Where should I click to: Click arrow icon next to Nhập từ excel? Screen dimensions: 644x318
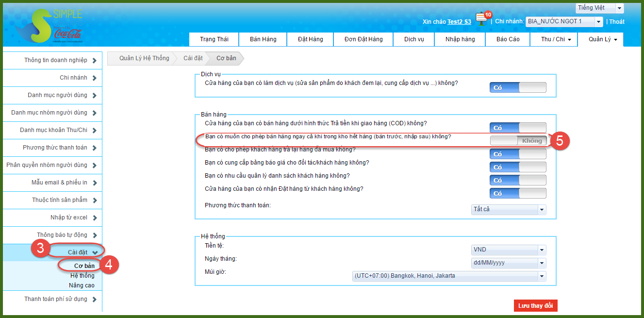point(94,218)
